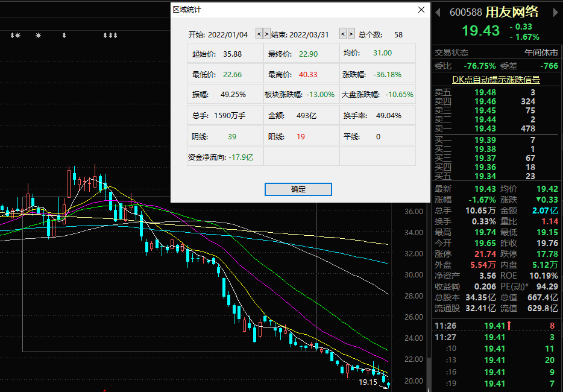Select the 卖五 ask price 19.48
563x392 pixels.
[485, 92]
